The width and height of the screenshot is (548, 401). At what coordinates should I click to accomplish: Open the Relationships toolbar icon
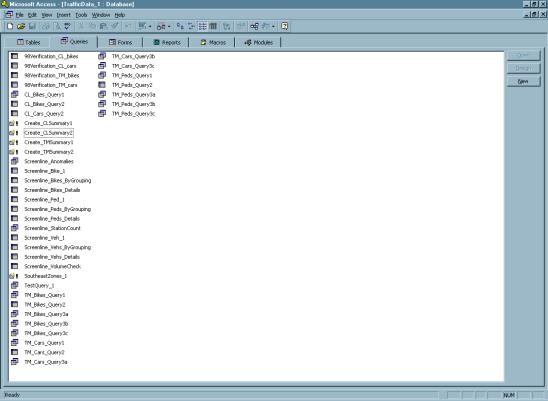point(254,26)
